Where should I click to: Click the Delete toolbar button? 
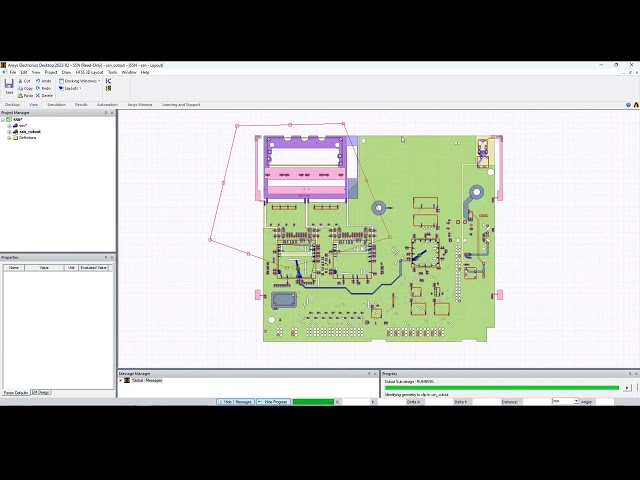click(44, 96)
